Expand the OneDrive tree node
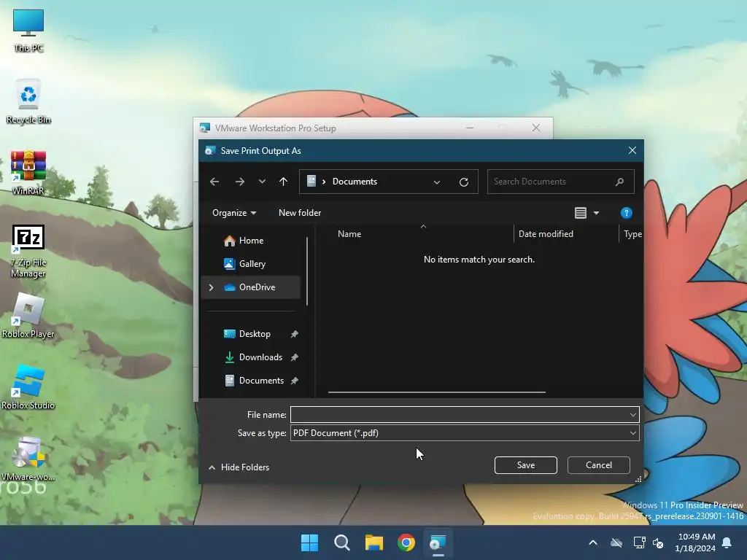This screenshot has width=747, height=560. pyautogui.click(x=211, y=287)
